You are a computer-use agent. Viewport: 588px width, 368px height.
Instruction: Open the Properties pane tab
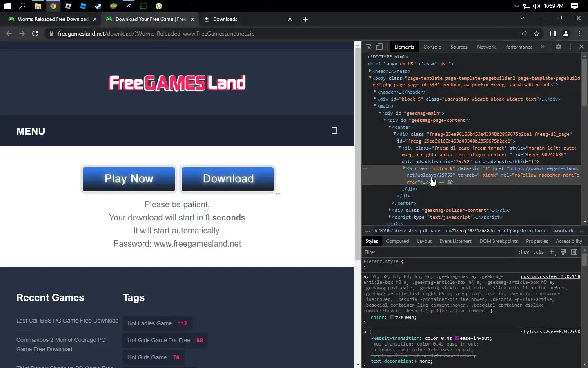[x=537, y=241]
